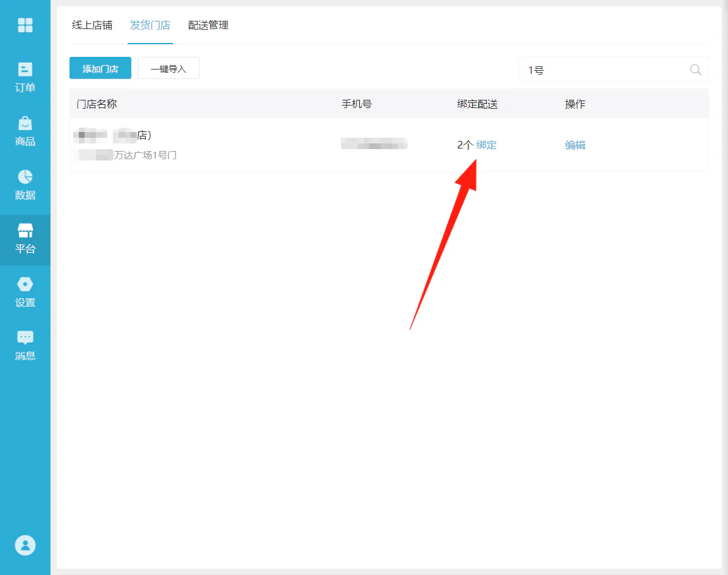Click the 绑定配送 column header
728x575 pixels.
(x=477, y=104)
